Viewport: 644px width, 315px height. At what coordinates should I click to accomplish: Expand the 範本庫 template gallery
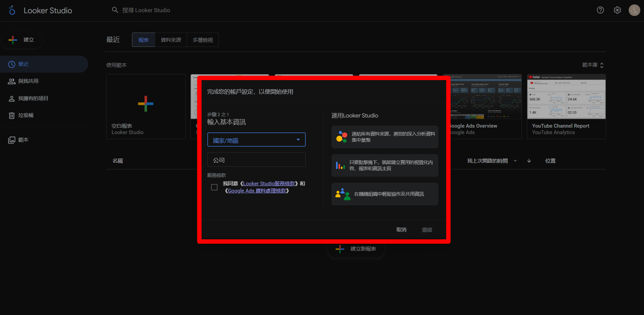pyautogui.click(x=593, y=65)
